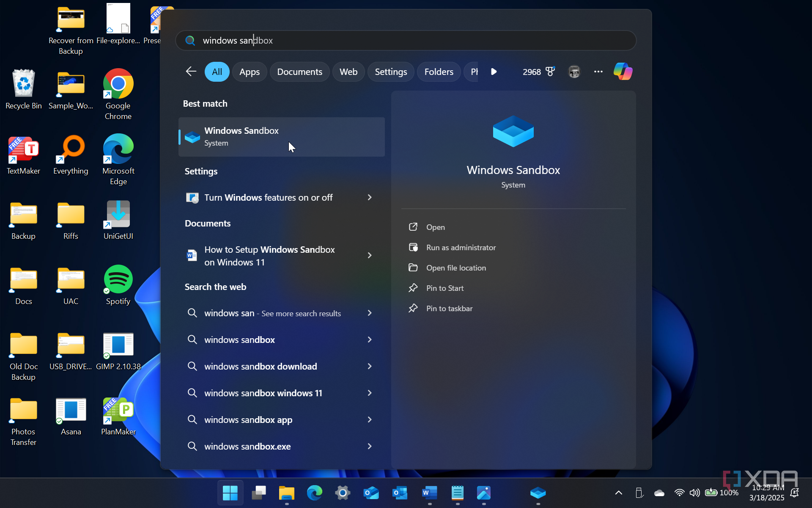This screenshot has width=812, height=508.
Task: Expand chevron for 'windows sandbox windows 11'
Action: coord(370,393)
